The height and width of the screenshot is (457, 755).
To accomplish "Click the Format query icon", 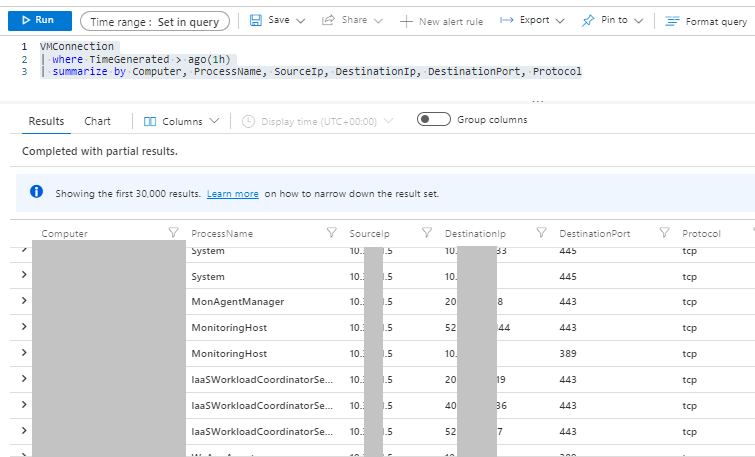I will [x=672, y=21].
